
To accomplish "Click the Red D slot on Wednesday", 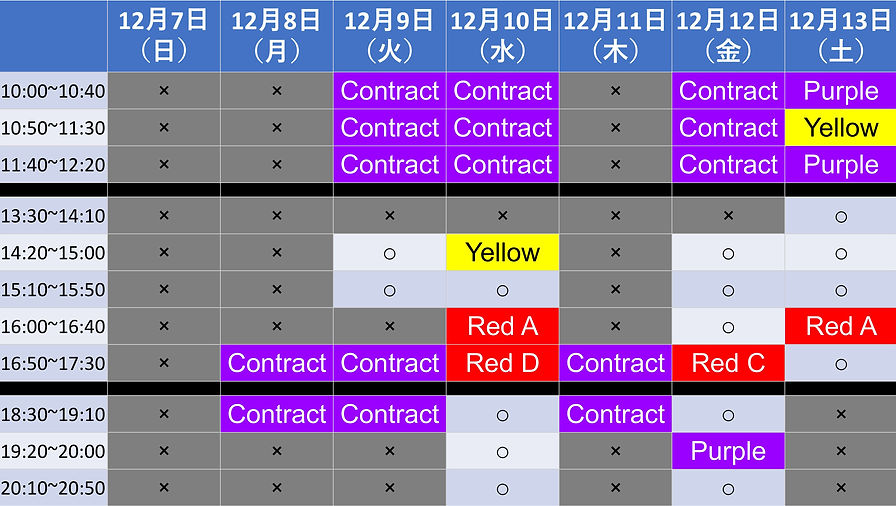I will [502, 363].
